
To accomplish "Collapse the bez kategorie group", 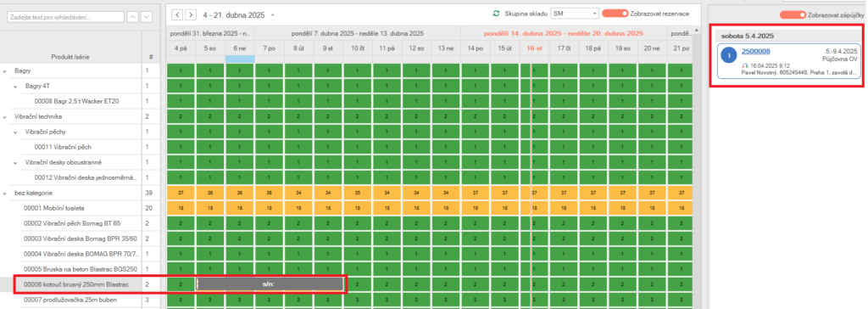I will click(x=5, y=193).
